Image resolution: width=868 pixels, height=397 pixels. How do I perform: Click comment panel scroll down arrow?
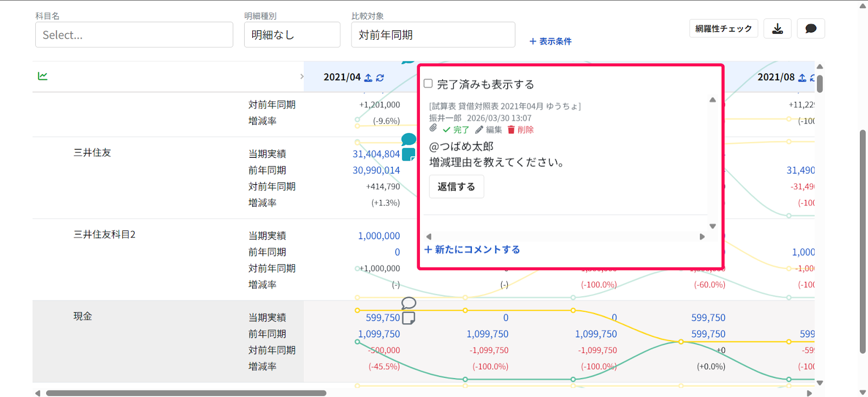coord(713,226)
